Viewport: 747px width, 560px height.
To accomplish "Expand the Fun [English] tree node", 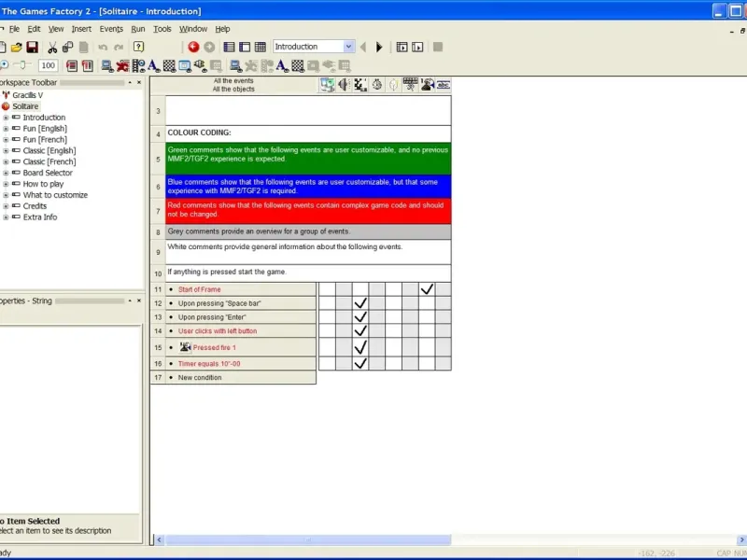I will coord(6,129).
